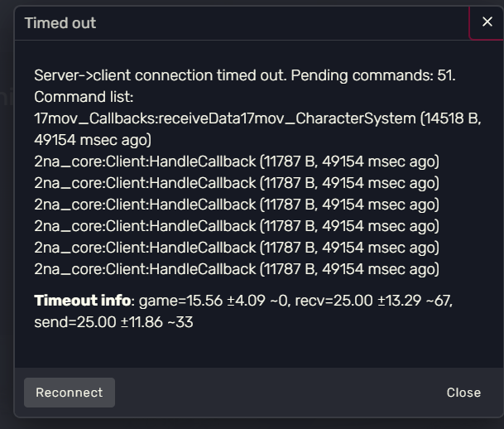504x429 pixels.
Task: Click the "recv=25.00" timeout value
Action: tap(334, 301)
